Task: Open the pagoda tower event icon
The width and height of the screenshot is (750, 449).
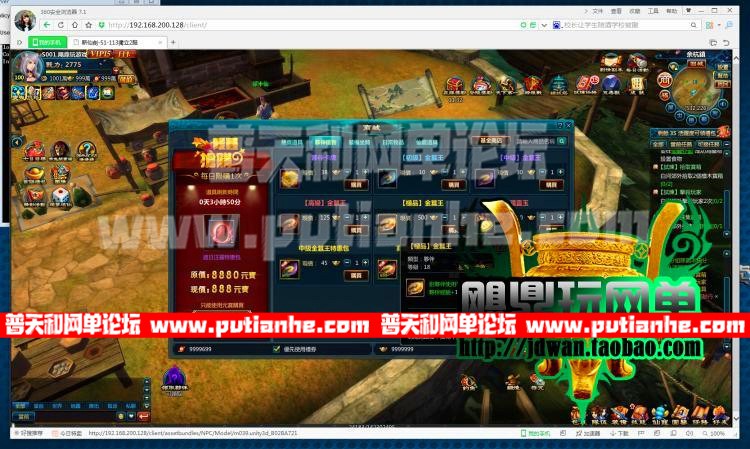Action: (x=558, y=85)
